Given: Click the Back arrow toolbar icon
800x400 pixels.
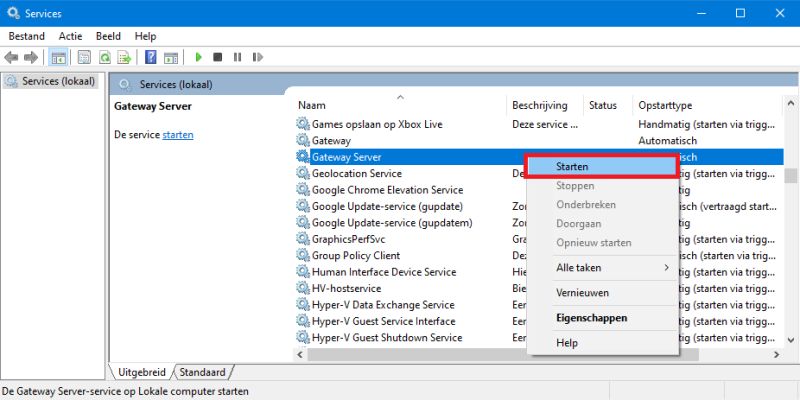Looking at the screenshot, I should 11,58.
